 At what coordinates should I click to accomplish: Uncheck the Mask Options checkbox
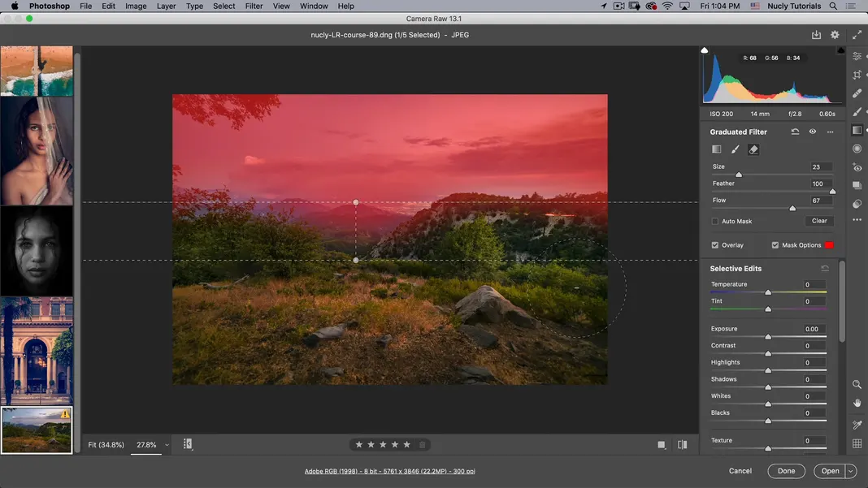[775, 245]
